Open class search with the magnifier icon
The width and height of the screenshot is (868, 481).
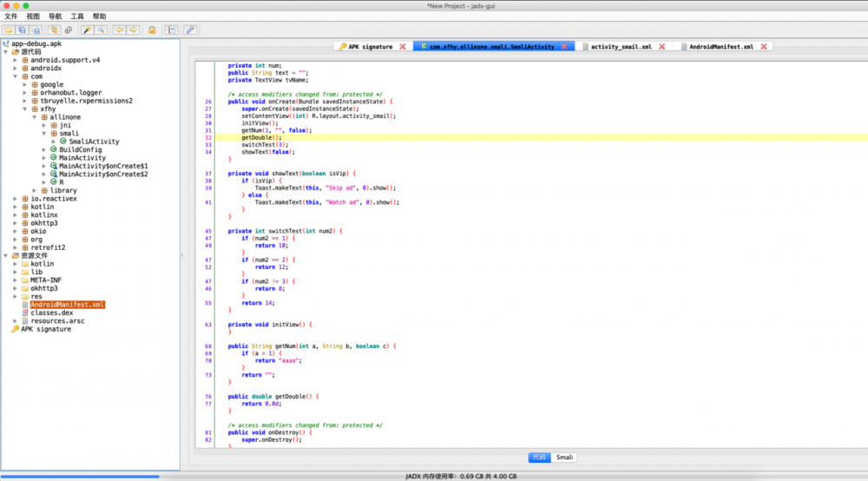tap(101, 30)
